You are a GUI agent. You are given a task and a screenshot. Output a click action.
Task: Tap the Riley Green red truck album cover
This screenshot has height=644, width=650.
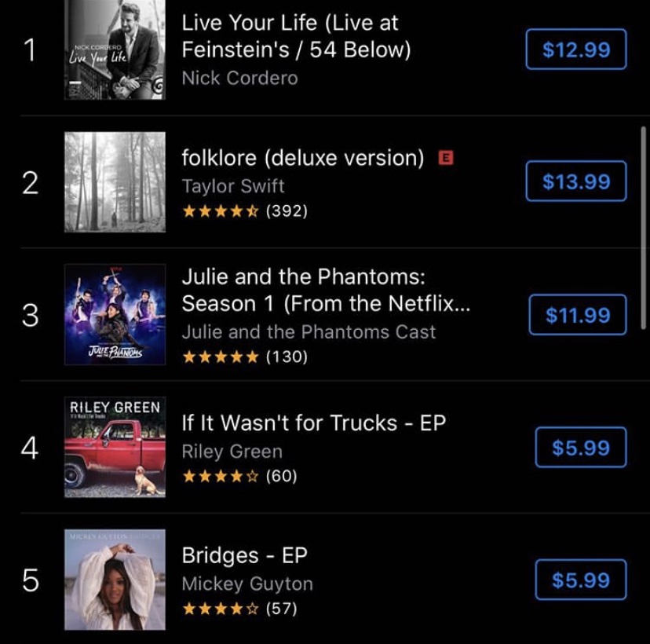115,447
